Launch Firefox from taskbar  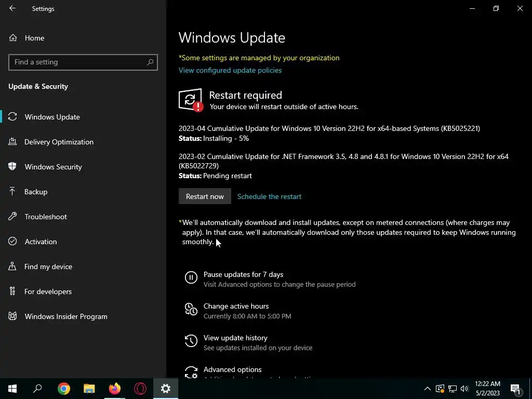[x=115, y=389]
